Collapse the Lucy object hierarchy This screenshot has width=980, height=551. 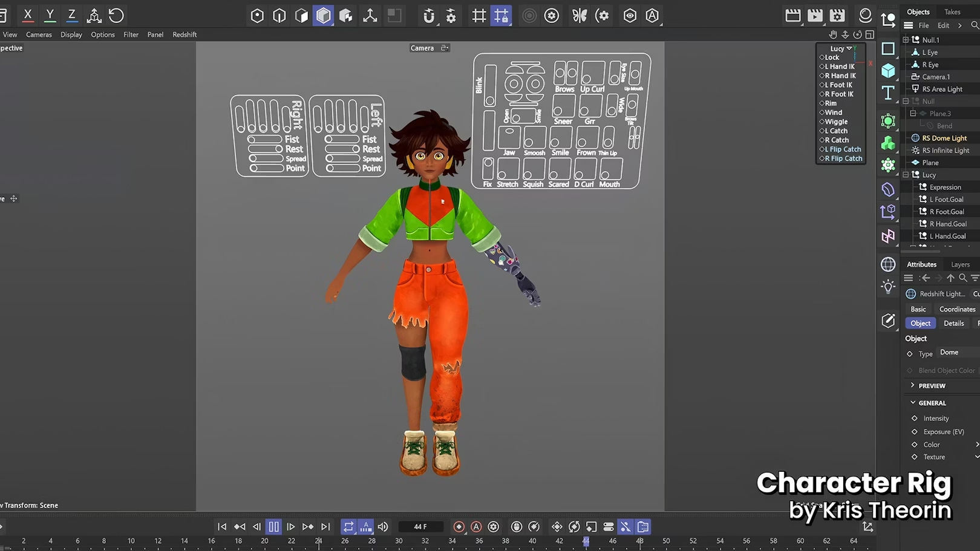click(x=906, y=175)
